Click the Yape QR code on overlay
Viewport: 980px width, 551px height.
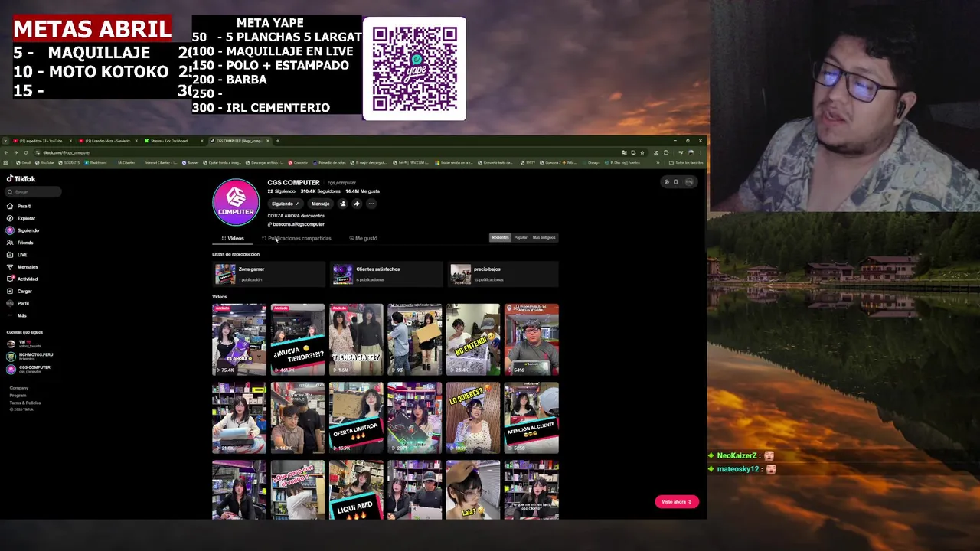414,68
